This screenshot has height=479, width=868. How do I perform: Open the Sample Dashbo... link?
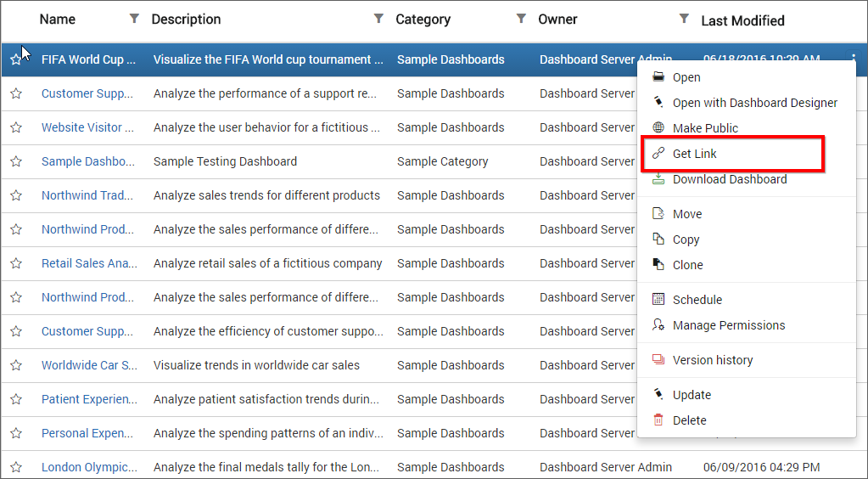click(88, 161)
